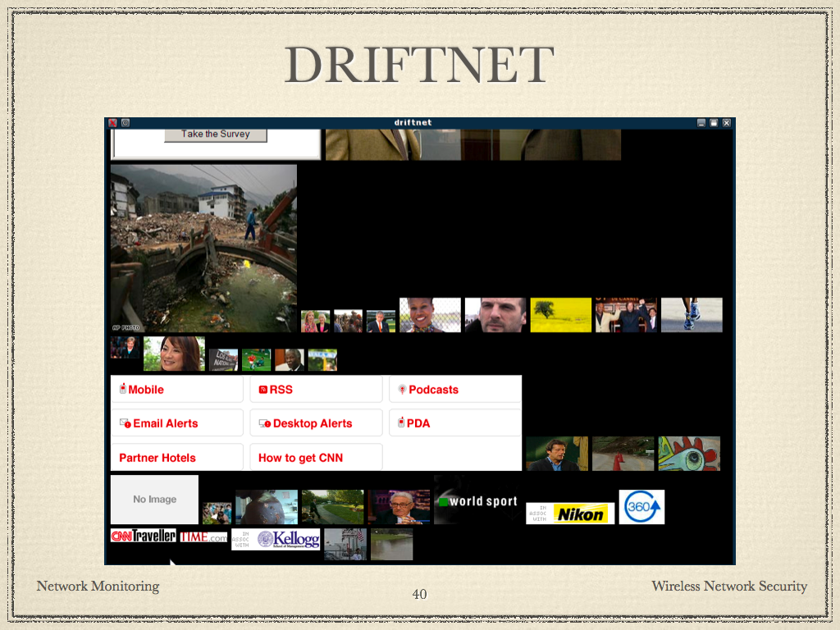840x630 pixels.
Task: Click the blue 360 logo icon
Action: pos(641,507)
